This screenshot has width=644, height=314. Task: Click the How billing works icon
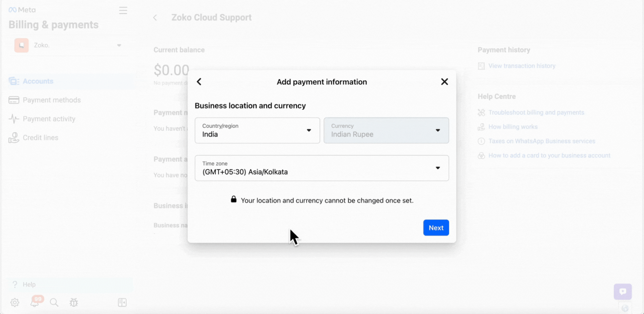pyautogui.click(x=481, y=127)
